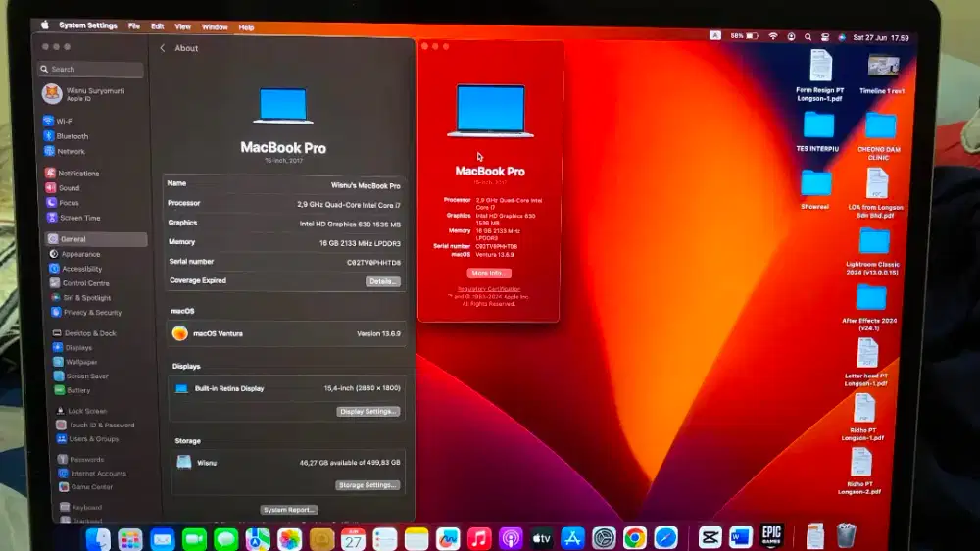Image resolution: width=980 pixels, height=551 pixels.
Task: Open the Help menu
Action: (246, 28)
